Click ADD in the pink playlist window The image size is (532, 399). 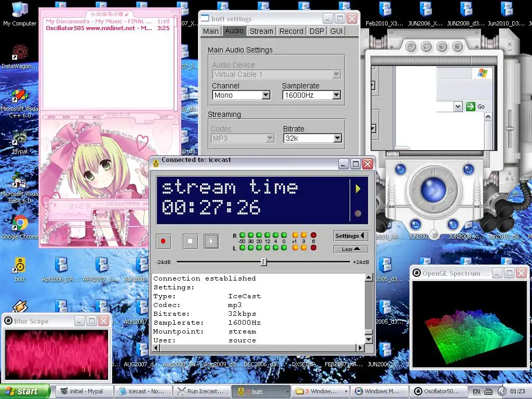pyautogui.click(x=51, y=117)
